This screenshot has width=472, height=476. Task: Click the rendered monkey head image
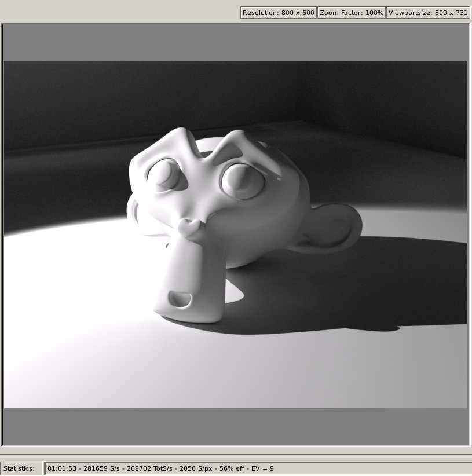point(236,235)
